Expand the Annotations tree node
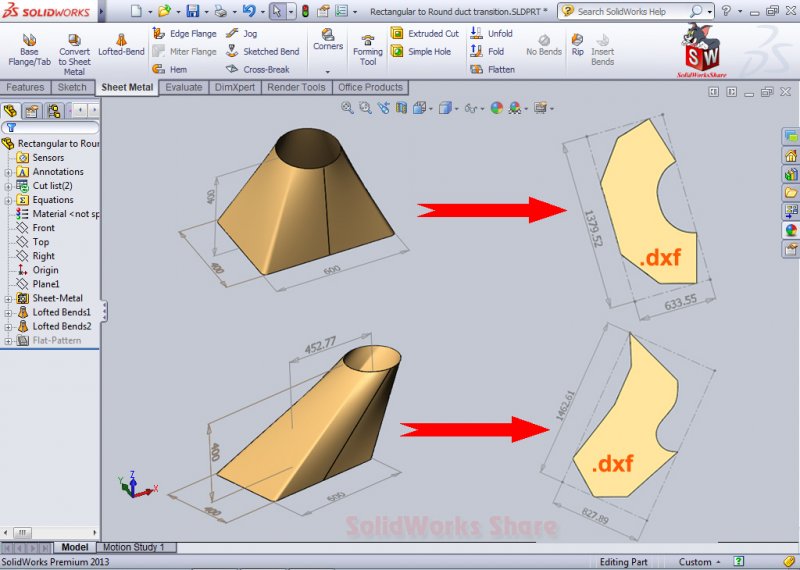The width and height of the screenshot is (800, 570). (8, 172)
